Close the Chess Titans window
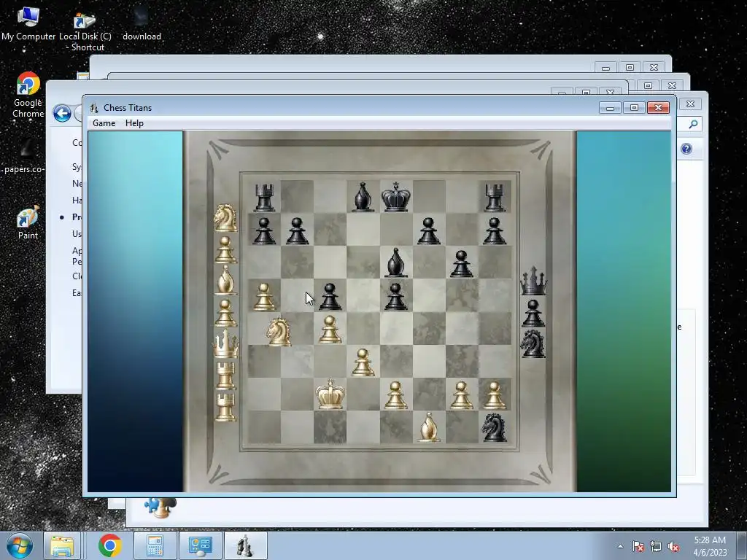747x560 pixels. point(659,108)
